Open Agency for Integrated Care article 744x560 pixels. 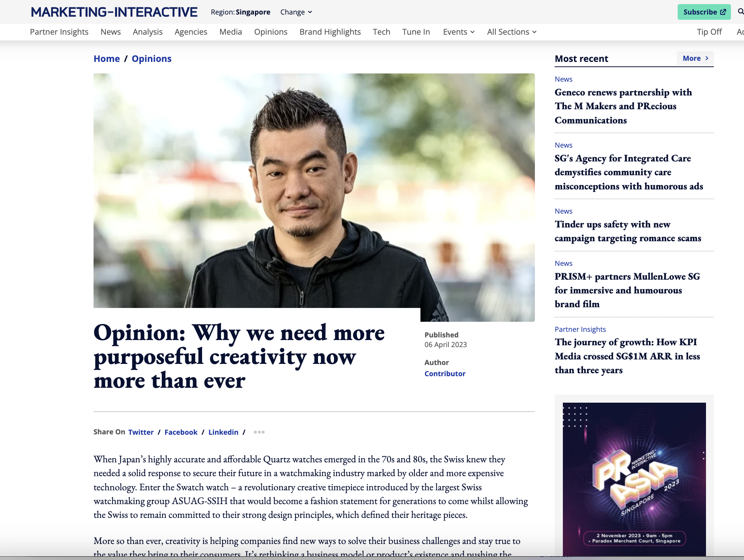tap(629, 172)
